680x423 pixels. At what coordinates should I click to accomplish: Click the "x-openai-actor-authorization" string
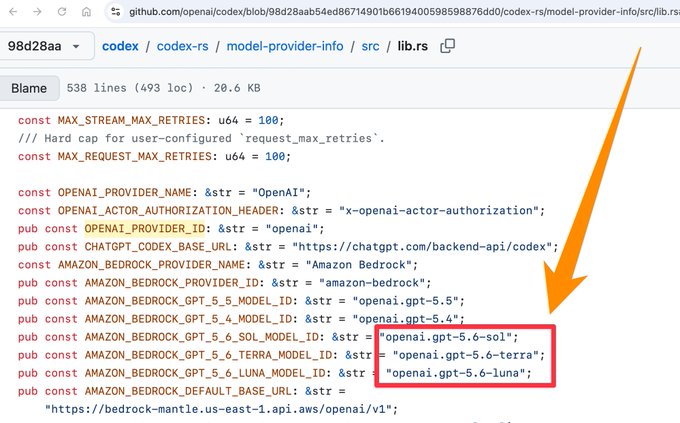[x=439, y=210]
